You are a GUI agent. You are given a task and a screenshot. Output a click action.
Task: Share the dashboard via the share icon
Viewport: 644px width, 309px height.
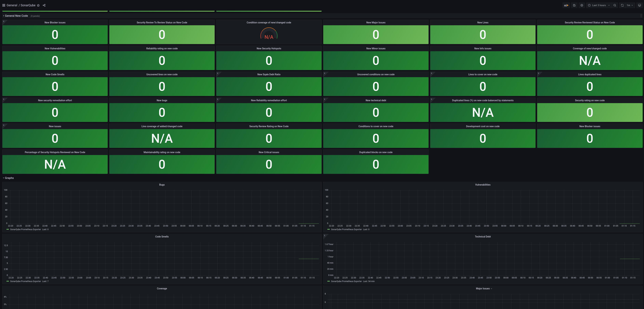44,5
